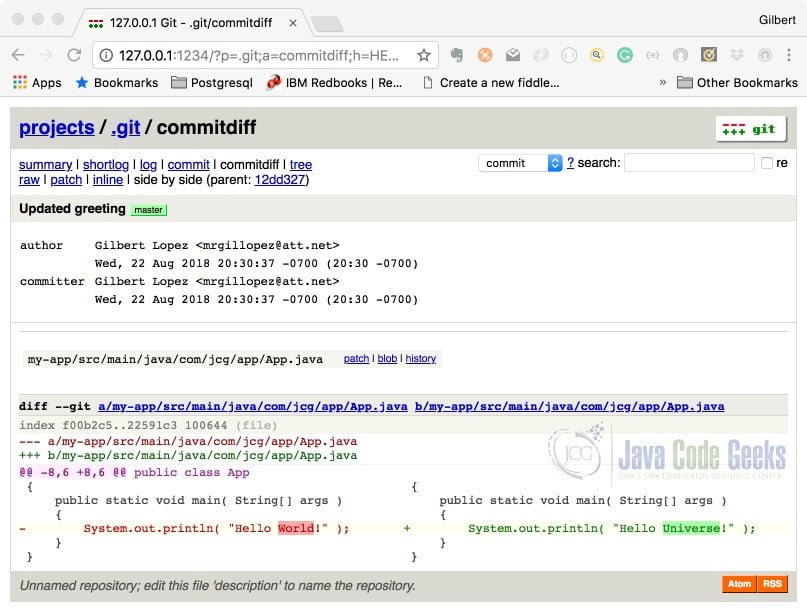This screenshot has height=612, width=807.
Task: Open parent commit 12dd327
Action: click(279, 180)
